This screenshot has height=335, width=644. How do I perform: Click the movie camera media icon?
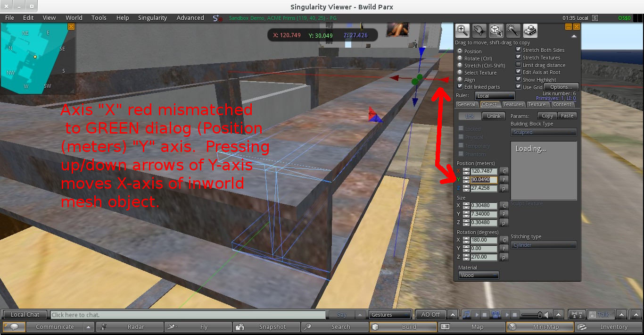pyautogui.click(x=495, y=314)
